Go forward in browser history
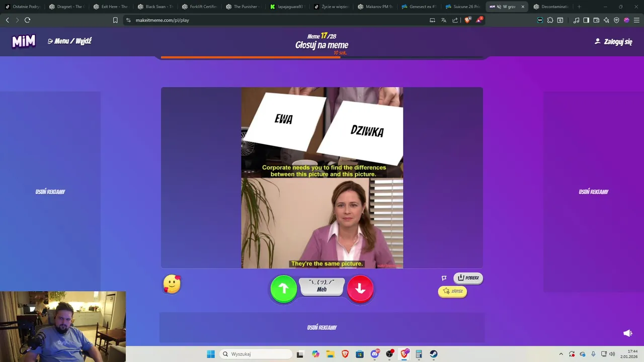The height and width of the screenshot is (362, 644). [17, 20]
